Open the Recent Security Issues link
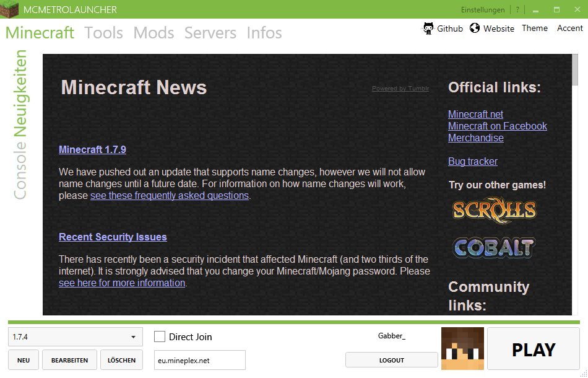 113,237
